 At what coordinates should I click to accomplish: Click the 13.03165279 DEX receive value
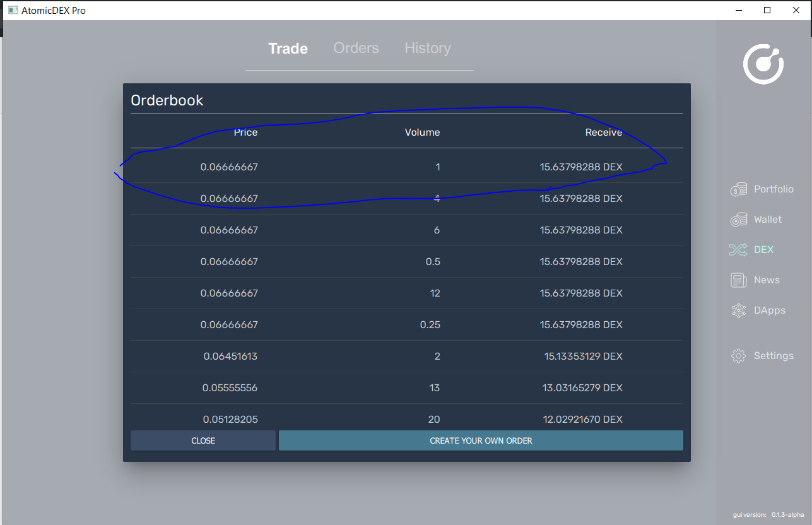pyautogui.click(x=582, y=388)
